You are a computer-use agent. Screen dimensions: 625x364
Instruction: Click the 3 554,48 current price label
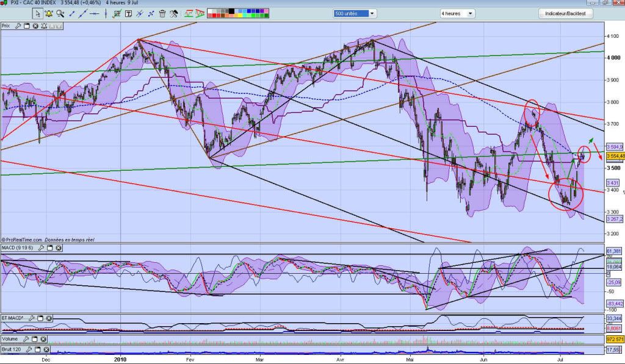615,155
